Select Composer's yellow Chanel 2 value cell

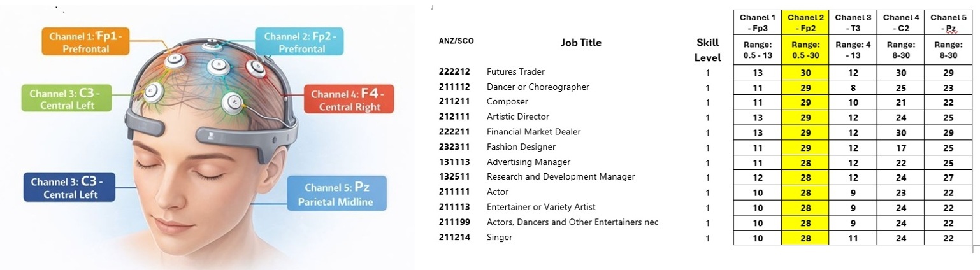805,102
